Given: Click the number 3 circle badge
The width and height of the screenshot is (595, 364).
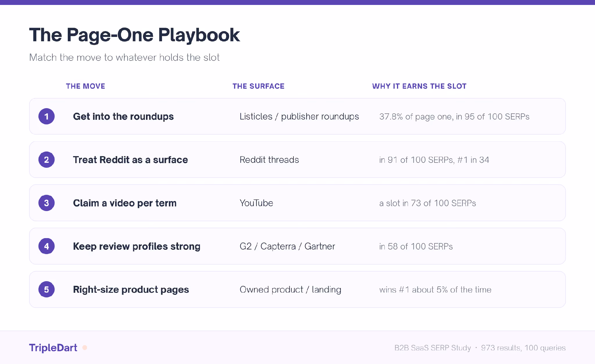Looking at the screenshot, I should point(47,203).
